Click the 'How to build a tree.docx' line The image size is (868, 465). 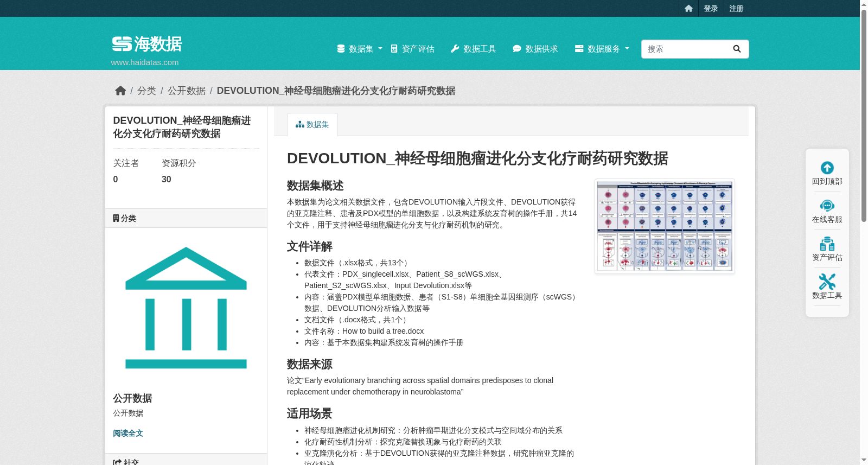364,331
